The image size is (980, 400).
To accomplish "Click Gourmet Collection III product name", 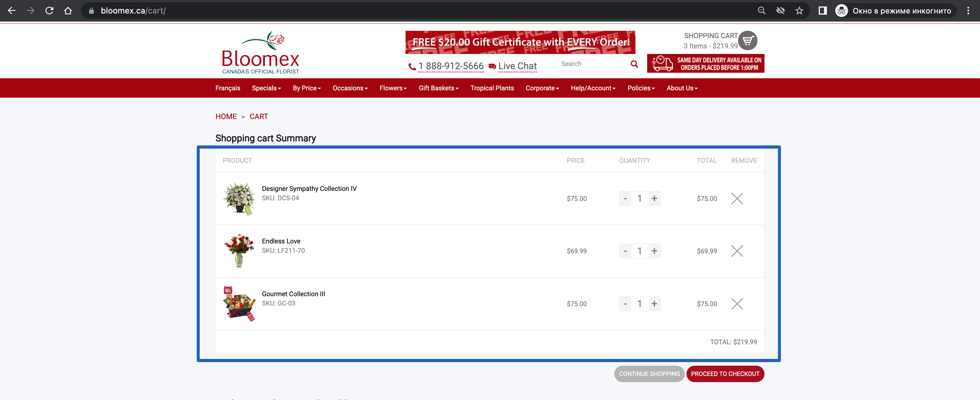I will tap(293, 294).
